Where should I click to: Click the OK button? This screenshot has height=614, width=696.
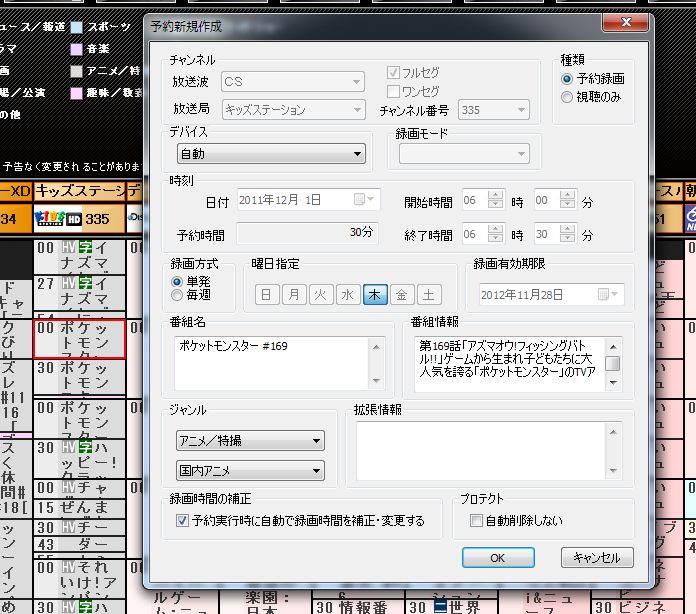coord(498,558)
